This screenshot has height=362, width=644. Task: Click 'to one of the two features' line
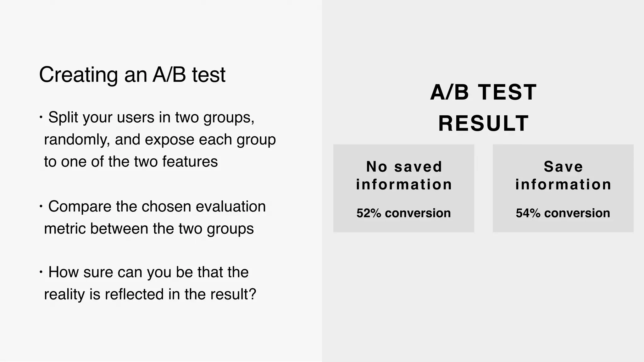point(131,162)
